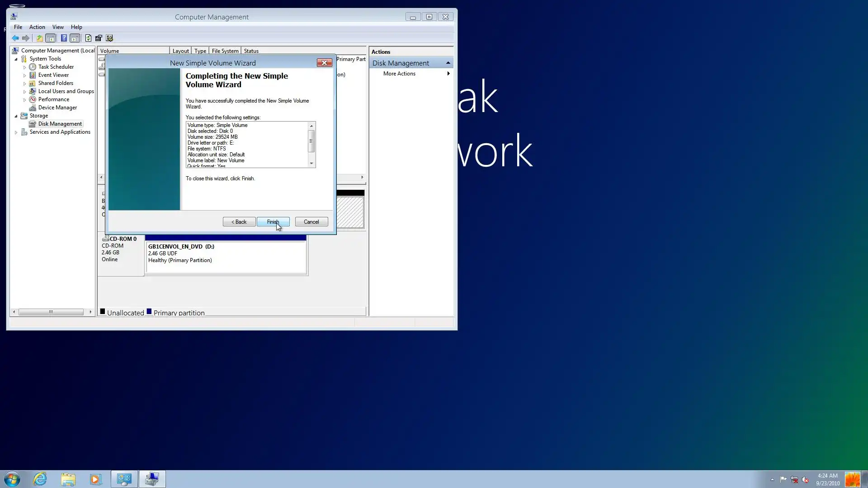Image resolution: width=868 pixels, height=488 pixels.
Task: Open the Action menu
Action: click(37, 27)
